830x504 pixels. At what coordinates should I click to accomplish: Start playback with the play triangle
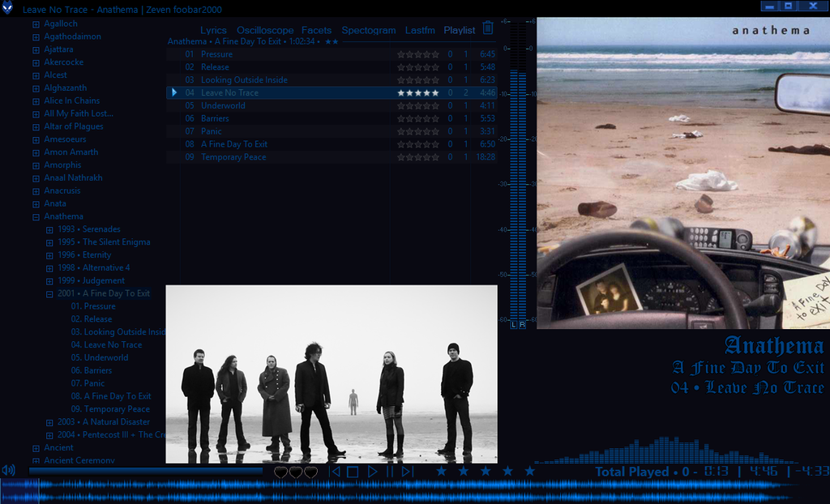pos(372,471)
